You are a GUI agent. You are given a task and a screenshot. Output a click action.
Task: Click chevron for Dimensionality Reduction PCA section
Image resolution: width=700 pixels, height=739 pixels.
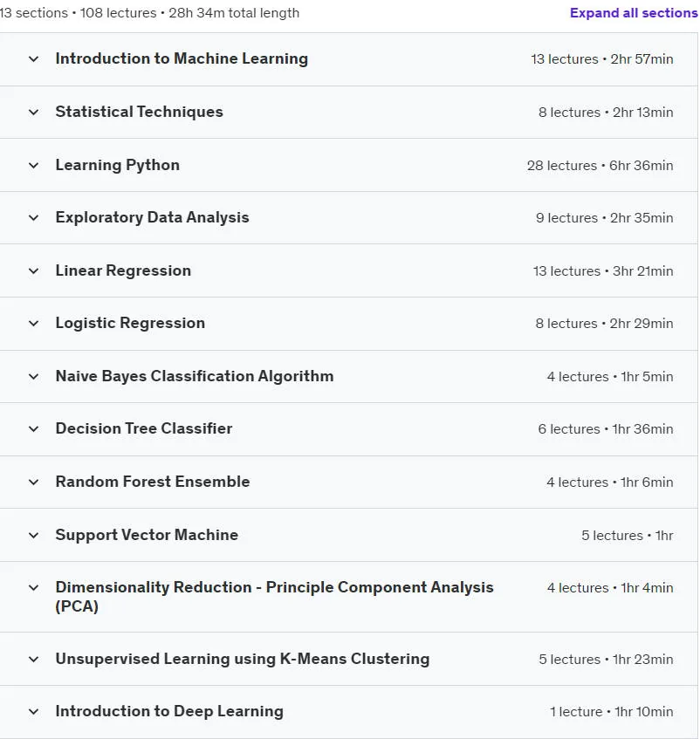(x=33, y=588)
